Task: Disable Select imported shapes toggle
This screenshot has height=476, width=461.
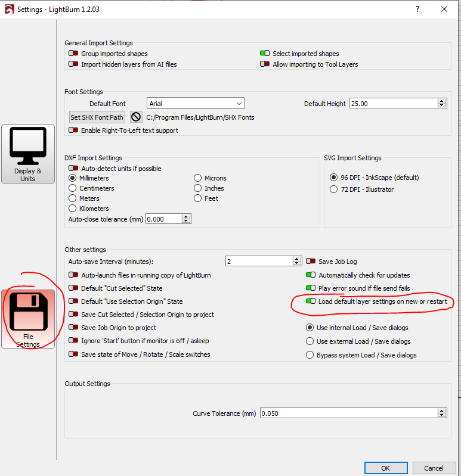Action: (265, 54)
